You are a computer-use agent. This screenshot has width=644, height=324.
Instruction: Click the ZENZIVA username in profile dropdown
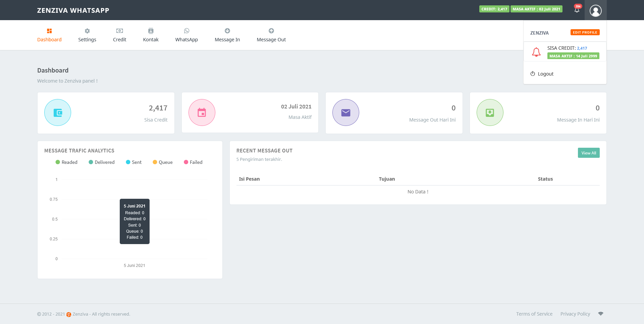coord(539,33)
